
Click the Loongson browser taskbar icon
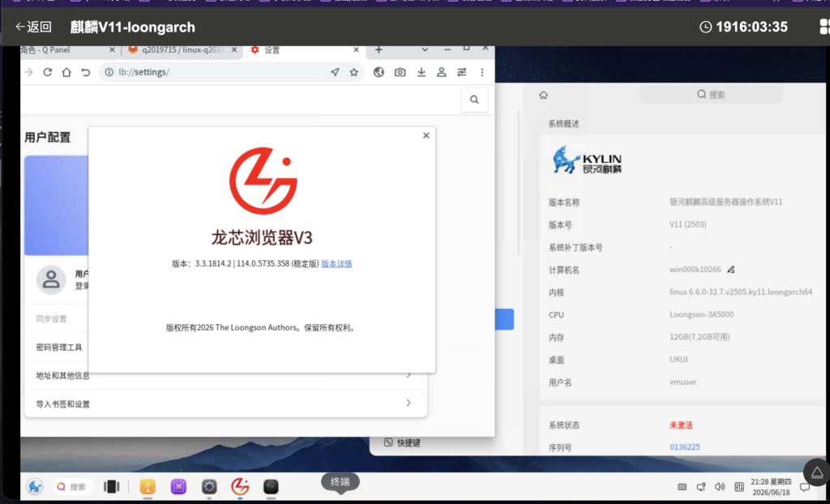pyautogui.click(x=240, y=486)
